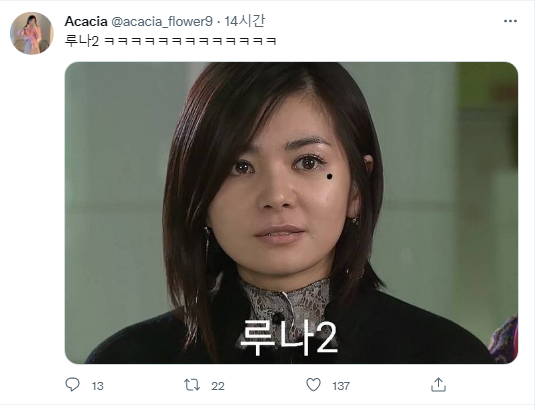
Task: Open the Acacia display name link
Action: click(x=86, y=22)
